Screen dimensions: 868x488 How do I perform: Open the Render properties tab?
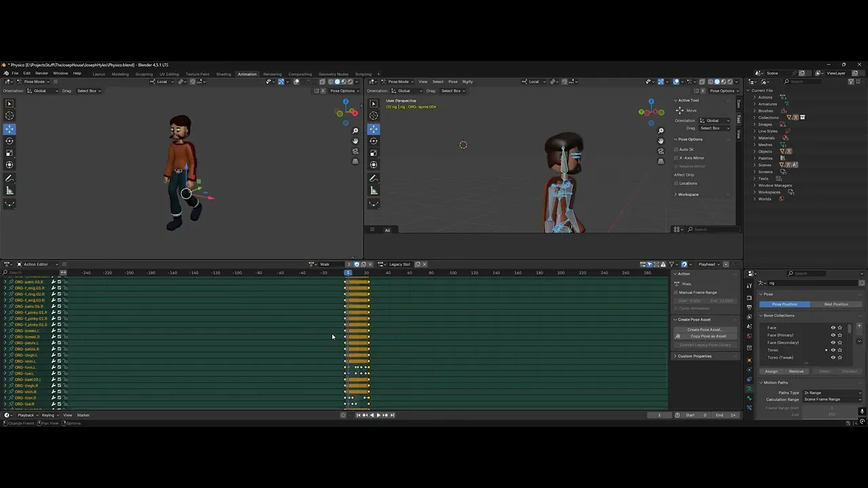pyautogui.click(x=749, y=298)
